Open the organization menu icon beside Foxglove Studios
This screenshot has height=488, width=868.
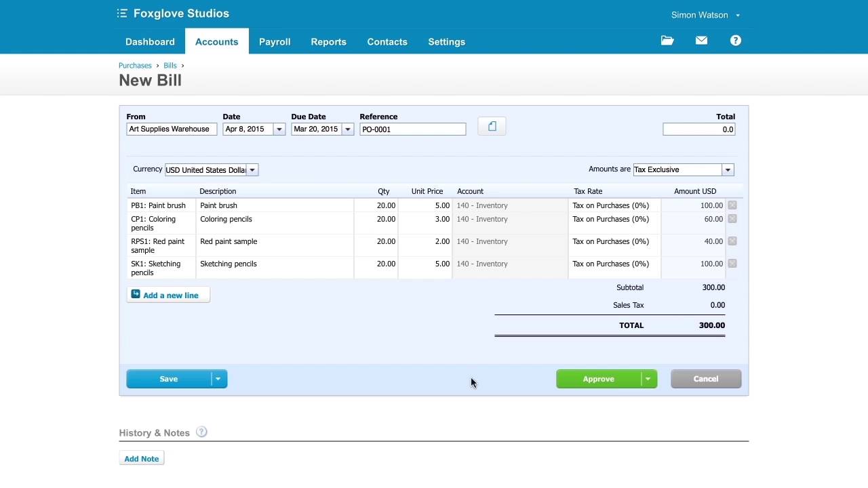(x=122, y=14)
